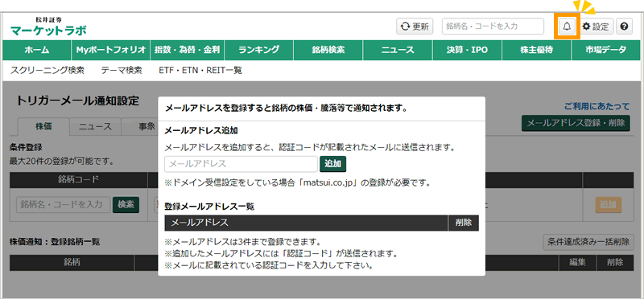This screenshot has width=644, height=299.
Task: Click the 株価通知：登録銘柄一覧 label
Action: [55, 242]
